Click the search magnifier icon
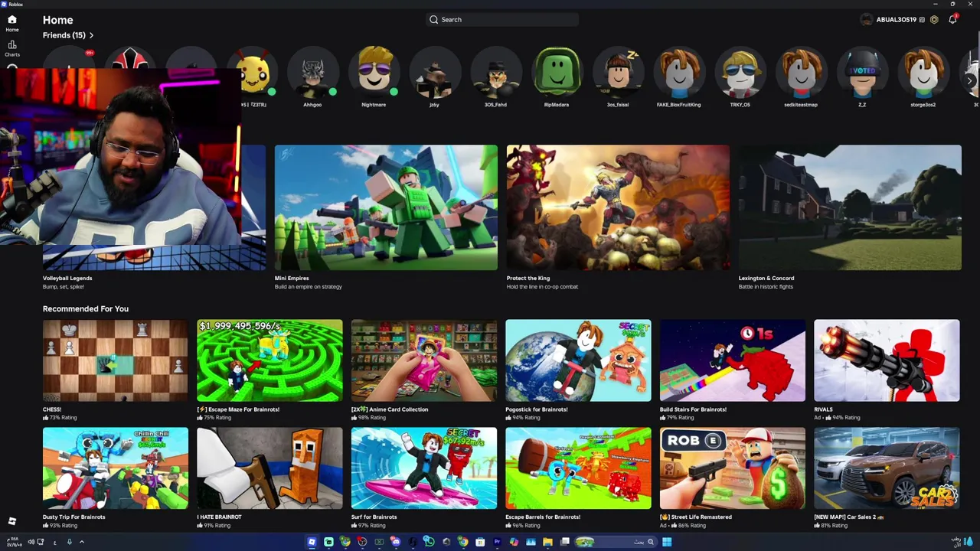The width and height of the screenshot is (980, 551). [434, 20]
